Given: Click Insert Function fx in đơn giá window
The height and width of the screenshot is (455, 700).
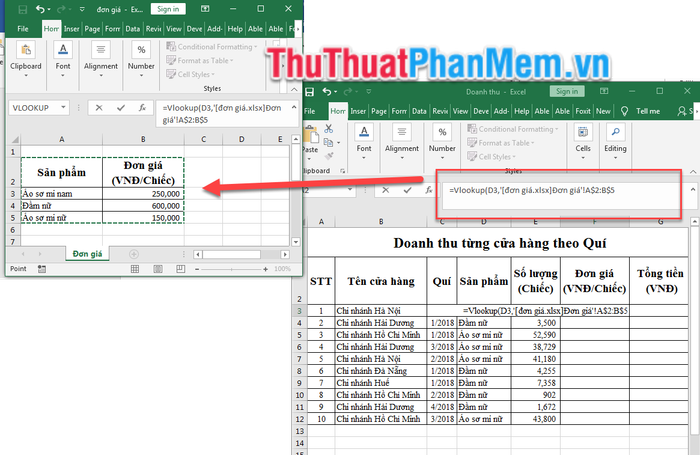Looking at the screenshot, I should pyautogui.click(x=142, y=107).
